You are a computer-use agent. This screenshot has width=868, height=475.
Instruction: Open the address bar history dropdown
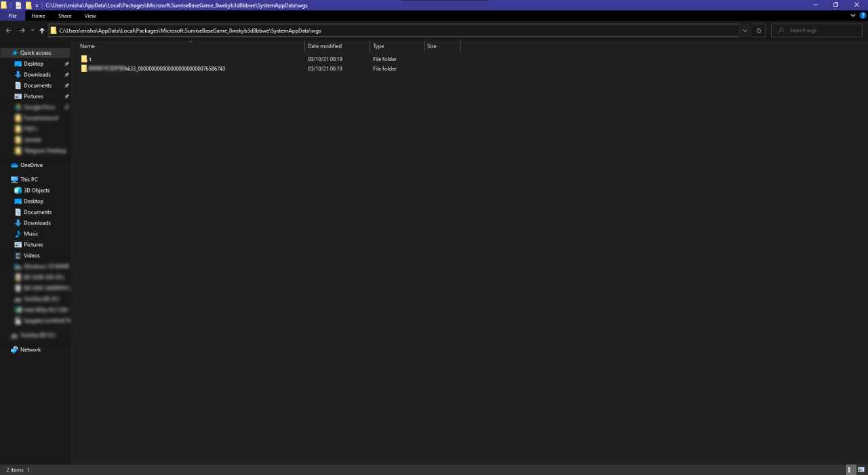(745, 31)
